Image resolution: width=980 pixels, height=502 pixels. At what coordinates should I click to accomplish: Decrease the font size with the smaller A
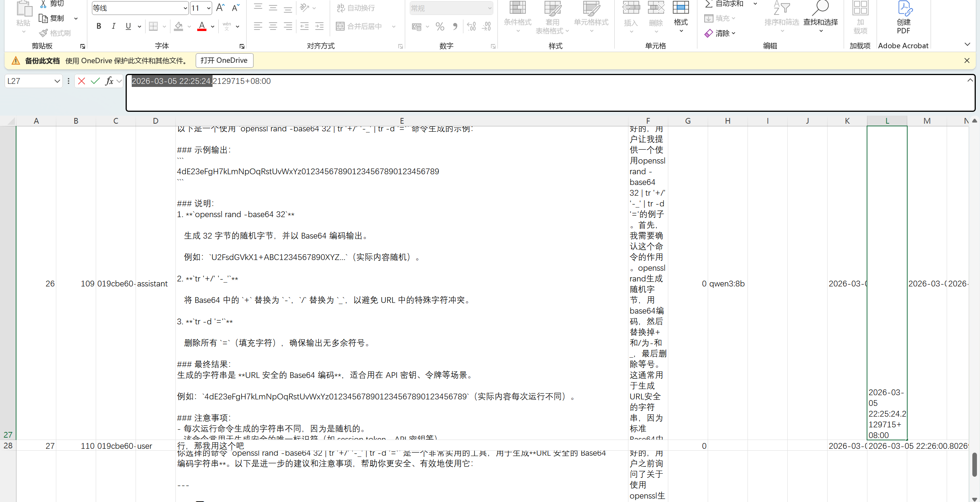[x=236, y=8]
